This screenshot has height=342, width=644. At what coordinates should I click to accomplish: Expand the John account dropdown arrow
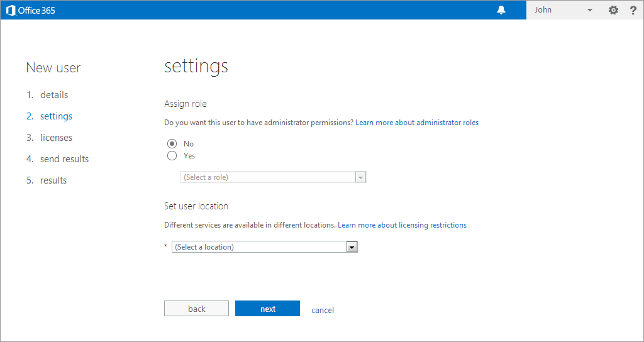point(590,10)
